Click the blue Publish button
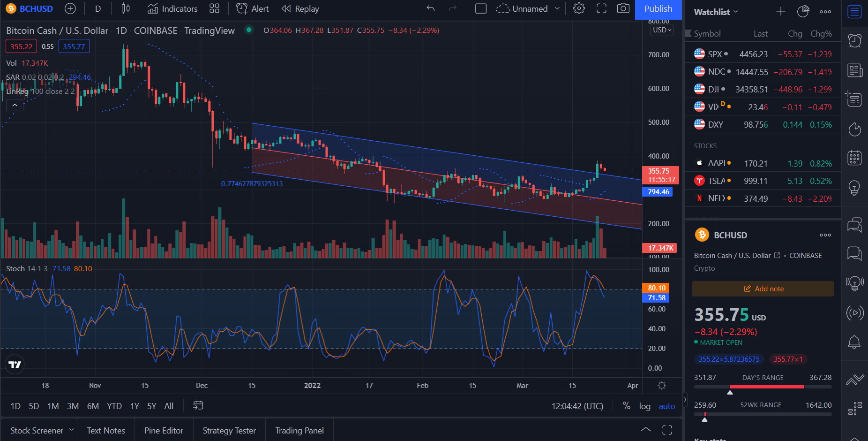Image resolution: width=868 pixels, height=441 pixels. pos(658,9)
